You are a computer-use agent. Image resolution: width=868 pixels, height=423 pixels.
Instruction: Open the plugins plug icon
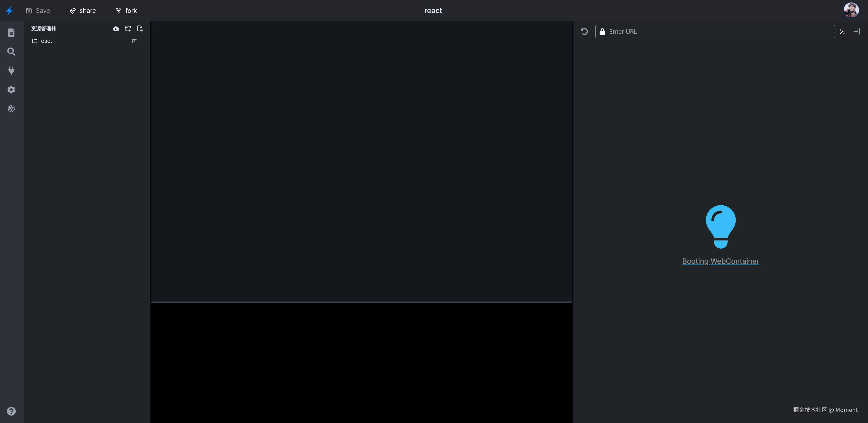coord(11,70)
